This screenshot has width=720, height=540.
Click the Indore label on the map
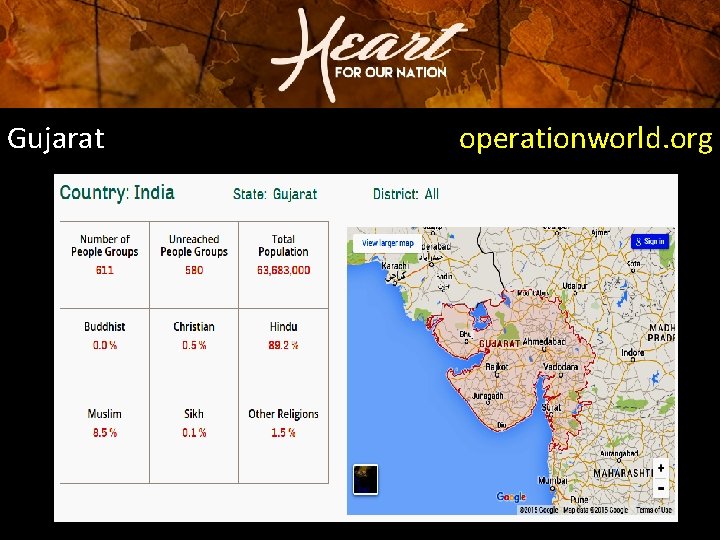point(632,353)
